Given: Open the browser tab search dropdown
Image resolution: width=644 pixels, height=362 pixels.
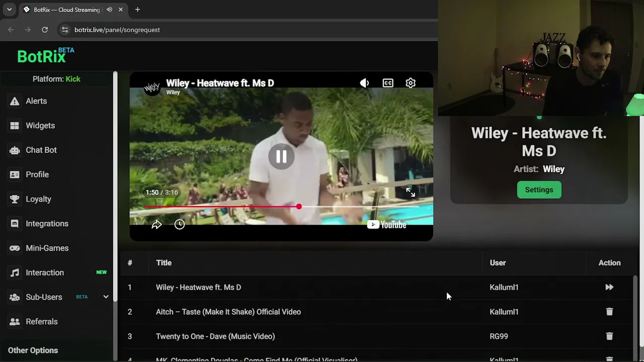Looking at the screenshot, I should [9, 10].
